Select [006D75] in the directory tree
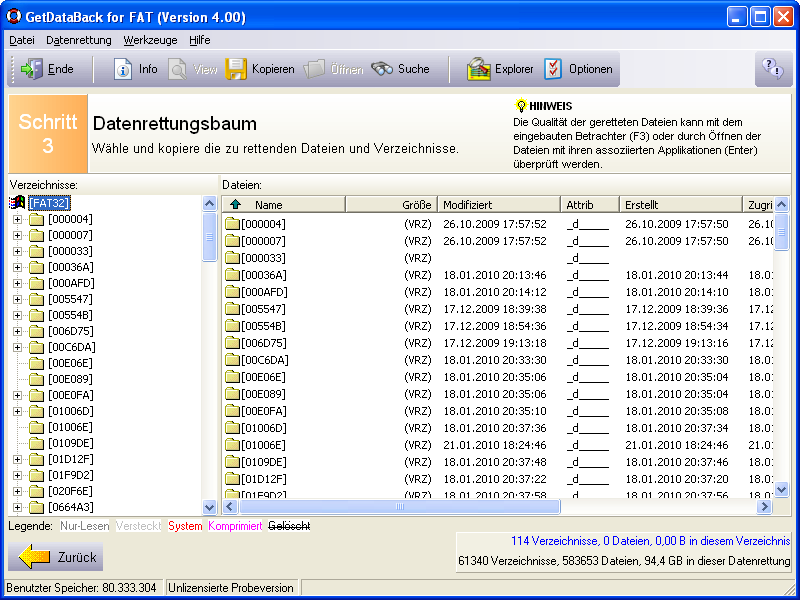 point(70,331)
